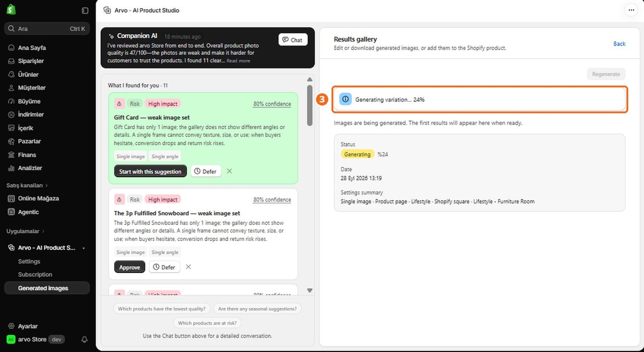Click the suggestions list scroll-up arrow

click(310, 79)
